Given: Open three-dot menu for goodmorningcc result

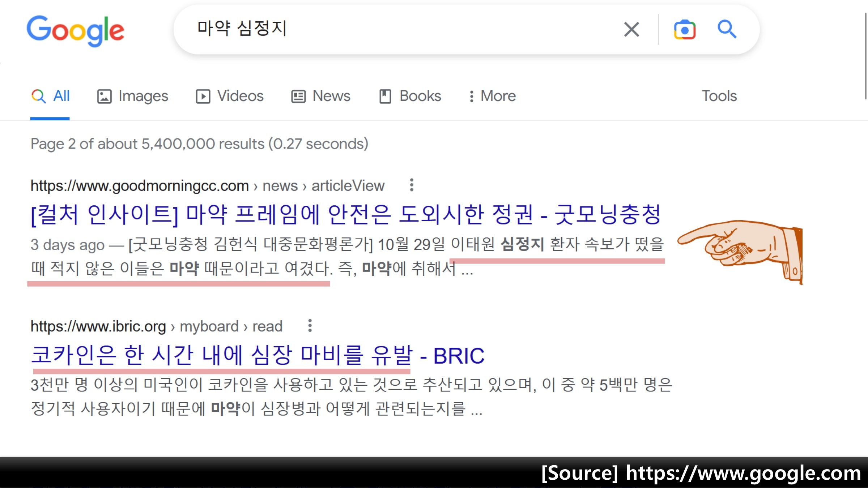Looking at the screenshot, I should coord(412,185).
